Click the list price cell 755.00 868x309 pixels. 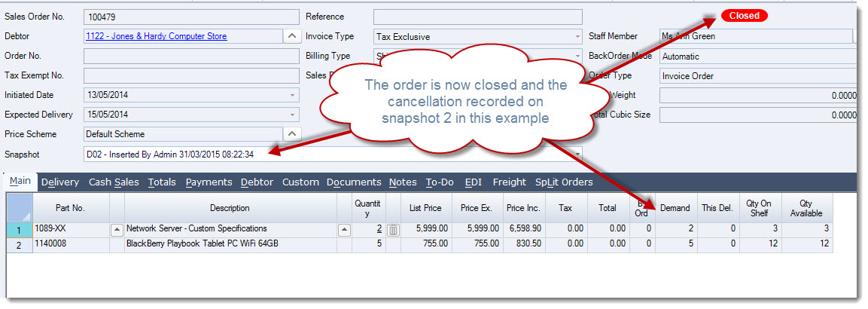[x=425, y=244]
